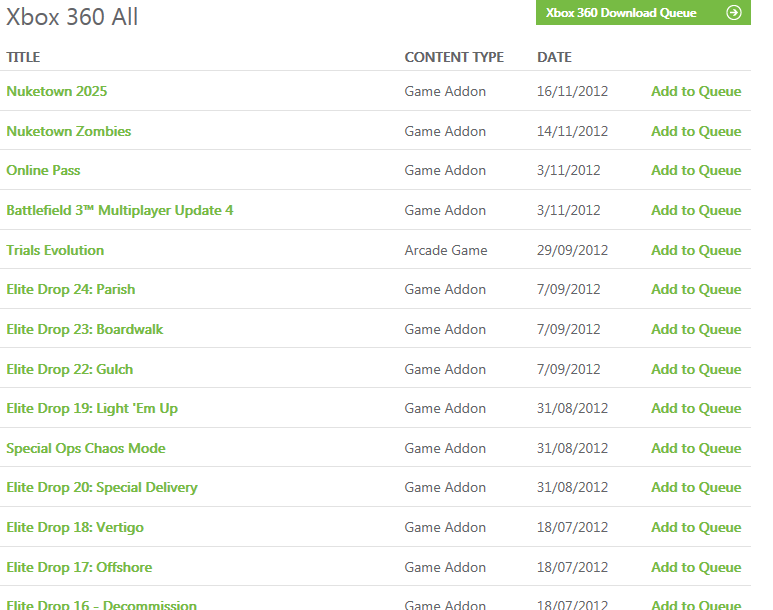Add Elite Drop 16 - Decommission to queue
Screen dimensions: 773x610
point(696,605)
